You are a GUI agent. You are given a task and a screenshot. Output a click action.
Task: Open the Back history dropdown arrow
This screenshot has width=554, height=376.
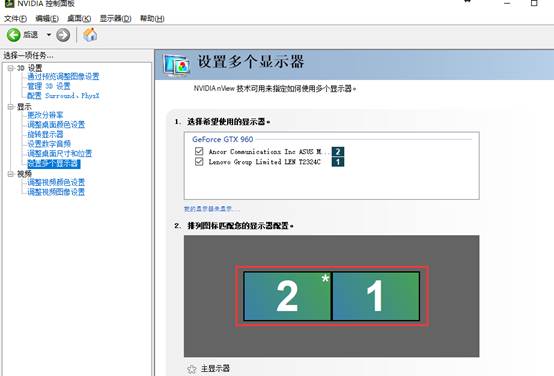(x=49, y=35)
